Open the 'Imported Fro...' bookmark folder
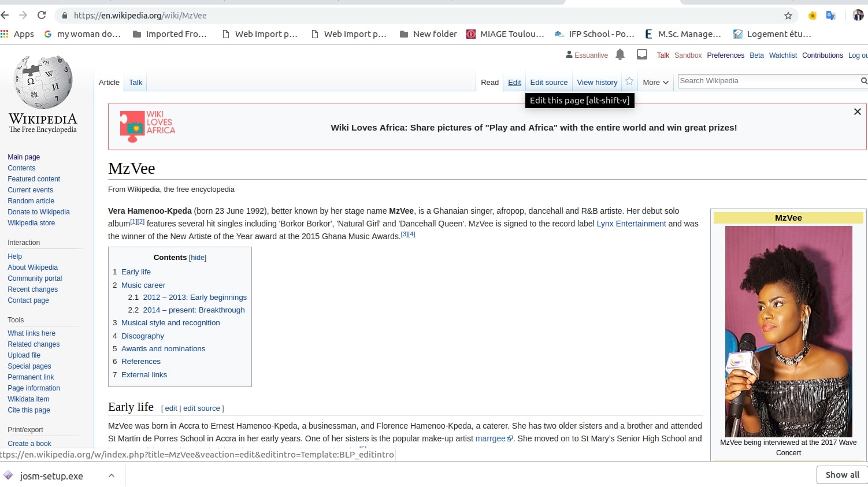The width and height of the screenshot is (868, 487). [x=170, y=34]
